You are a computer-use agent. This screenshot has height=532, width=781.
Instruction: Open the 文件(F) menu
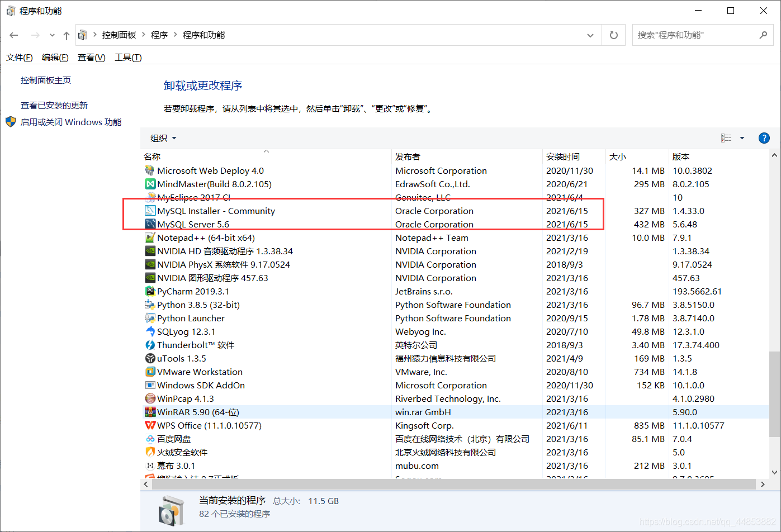(20, 57)
